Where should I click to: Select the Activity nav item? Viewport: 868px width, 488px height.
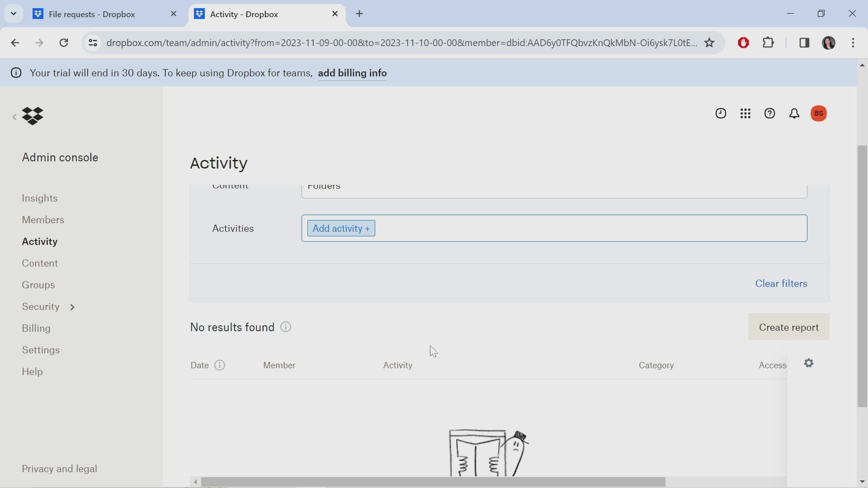coord(40,241)
